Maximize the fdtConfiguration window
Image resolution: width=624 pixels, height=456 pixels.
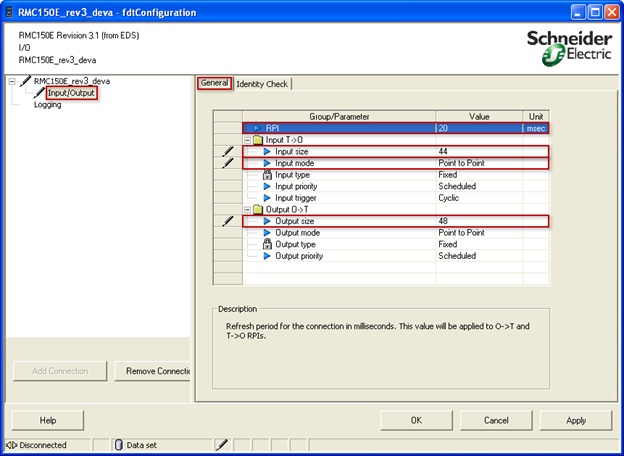[x=595, y=12]
